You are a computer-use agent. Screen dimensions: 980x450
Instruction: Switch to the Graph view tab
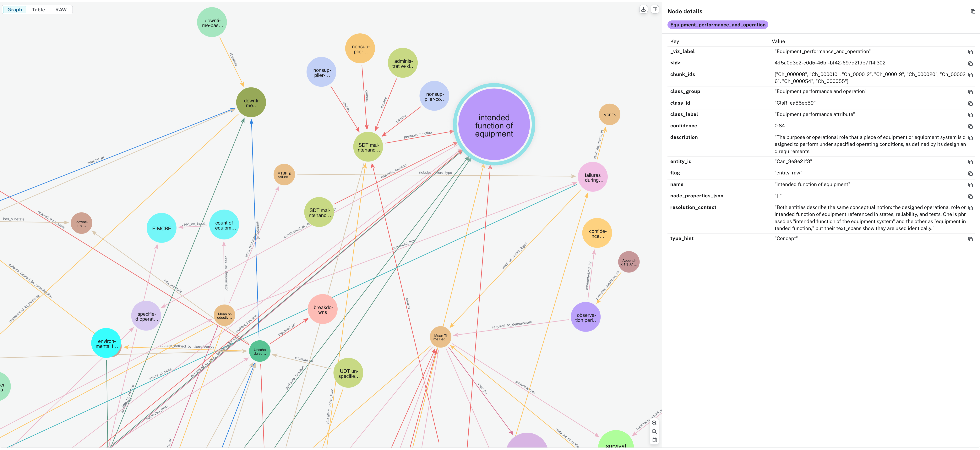(x=15, y=9)
